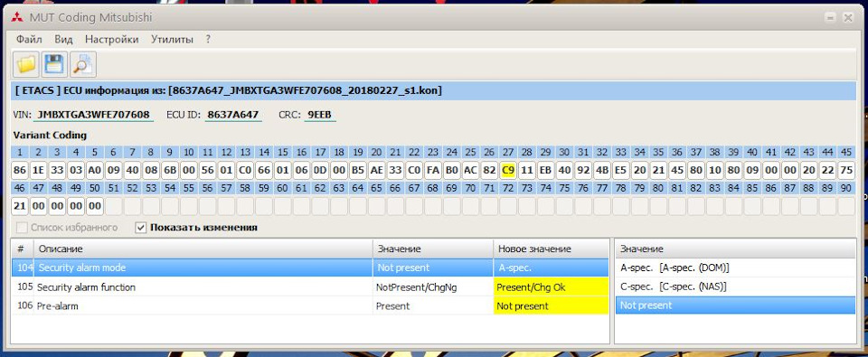Open the Утилиты menu
The image size is (868, 357).
coord(172,39)
